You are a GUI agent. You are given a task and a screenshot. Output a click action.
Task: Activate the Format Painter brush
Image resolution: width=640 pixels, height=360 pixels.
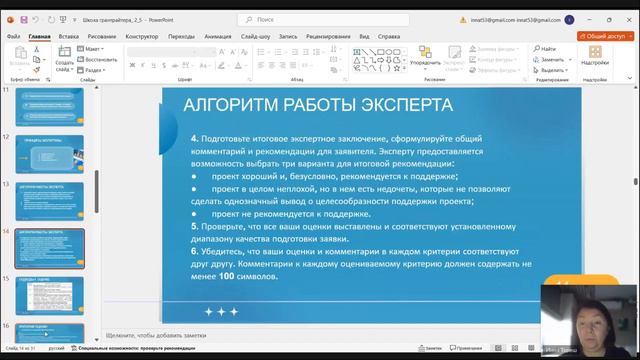(36, 70)
